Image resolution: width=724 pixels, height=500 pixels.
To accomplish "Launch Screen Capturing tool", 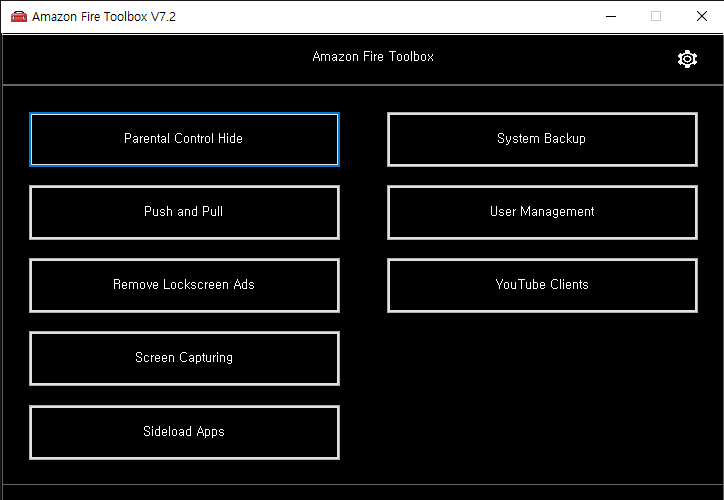I will (x=184, y=358).
